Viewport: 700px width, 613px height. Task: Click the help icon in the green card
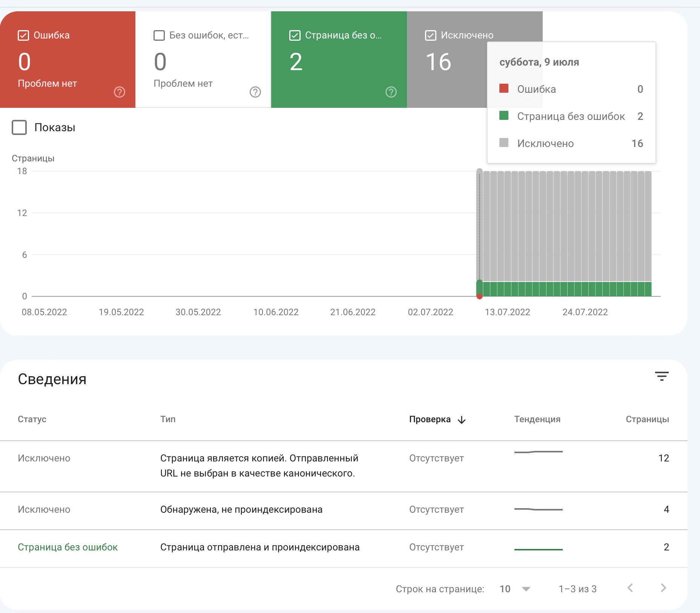391,92
